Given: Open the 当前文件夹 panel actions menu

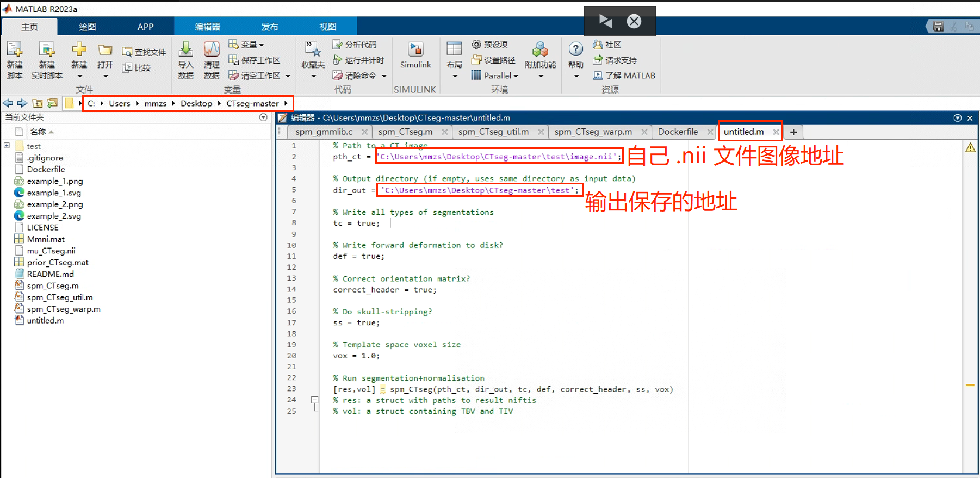Looking at the screenshot, I should coord(264,117).
